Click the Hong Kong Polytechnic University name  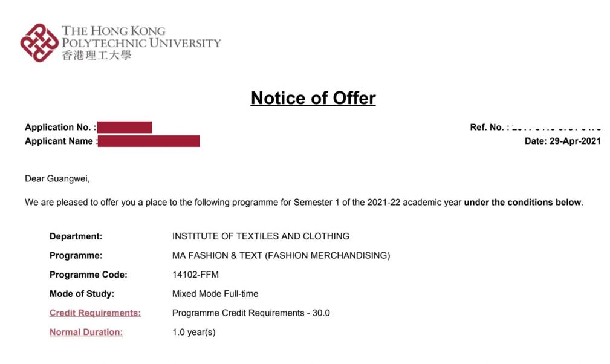pyautogui.click(x=141, y=37)
